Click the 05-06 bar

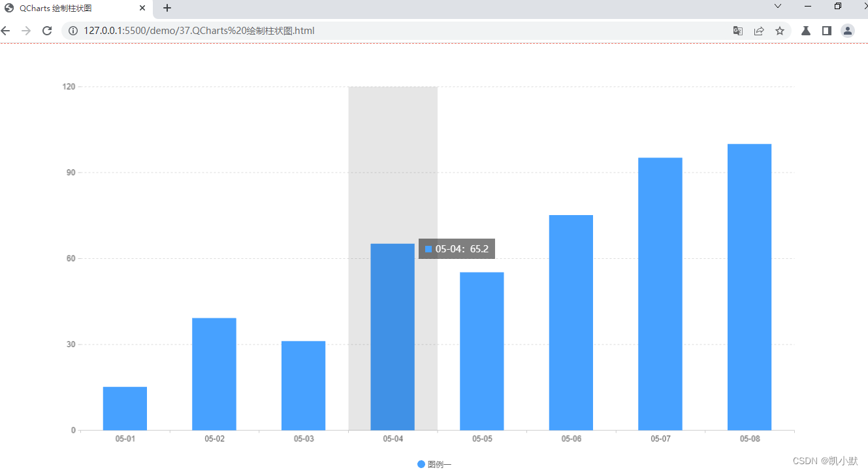tap(571, 322)
